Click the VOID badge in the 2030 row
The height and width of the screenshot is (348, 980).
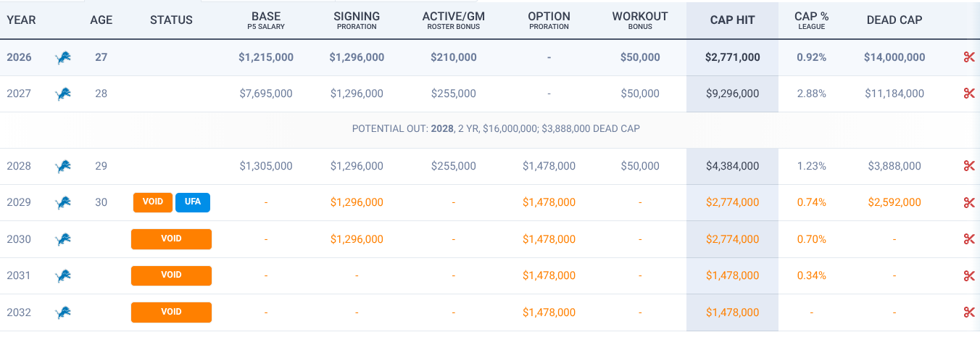(171, 239)
